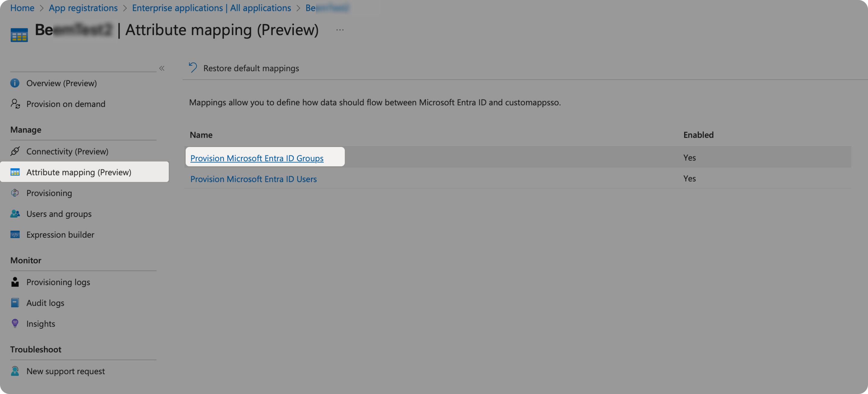Click the Enabled column header

(698, 135)
